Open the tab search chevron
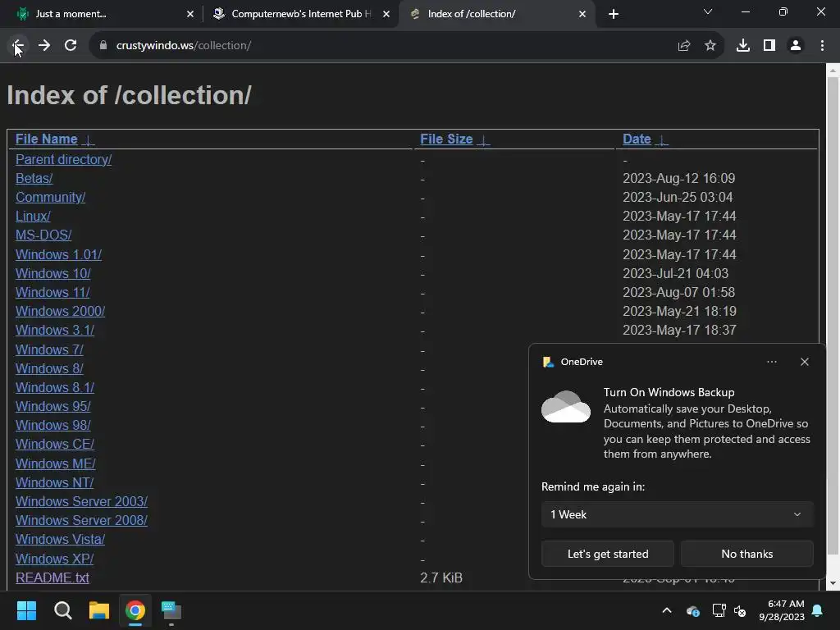The height and width of the screenshot is (630, 840). pyautogui.click(x=708, y=11)
